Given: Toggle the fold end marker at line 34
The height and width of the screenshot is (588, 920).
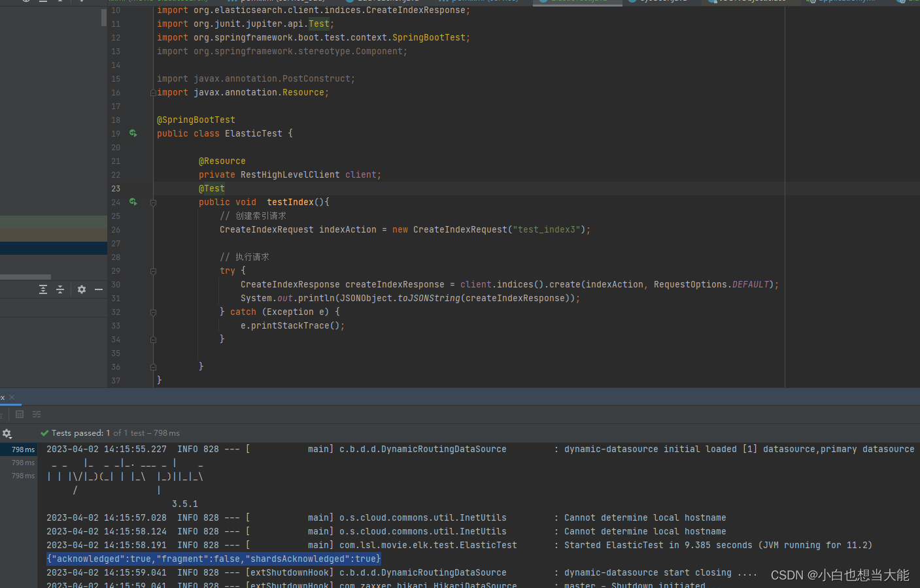Looking at the screenshot, I should [x=153, y=340].
